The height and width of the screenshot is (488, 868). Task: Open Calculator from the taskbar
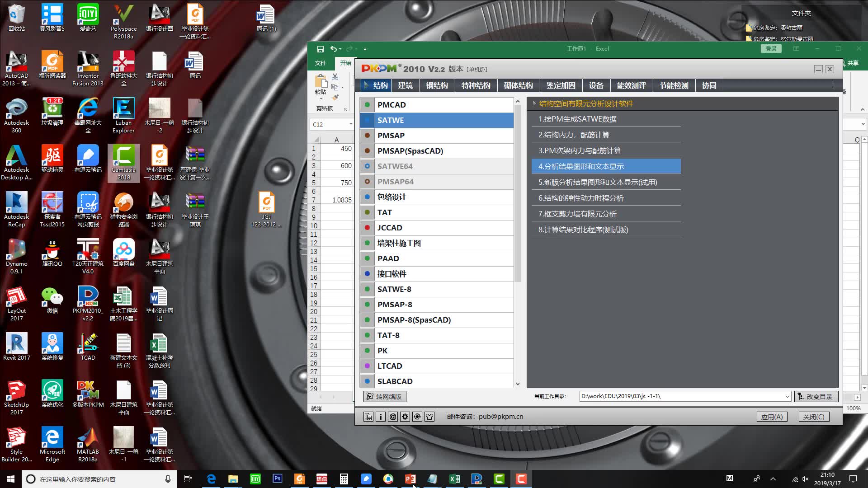(x=344, y=479)
